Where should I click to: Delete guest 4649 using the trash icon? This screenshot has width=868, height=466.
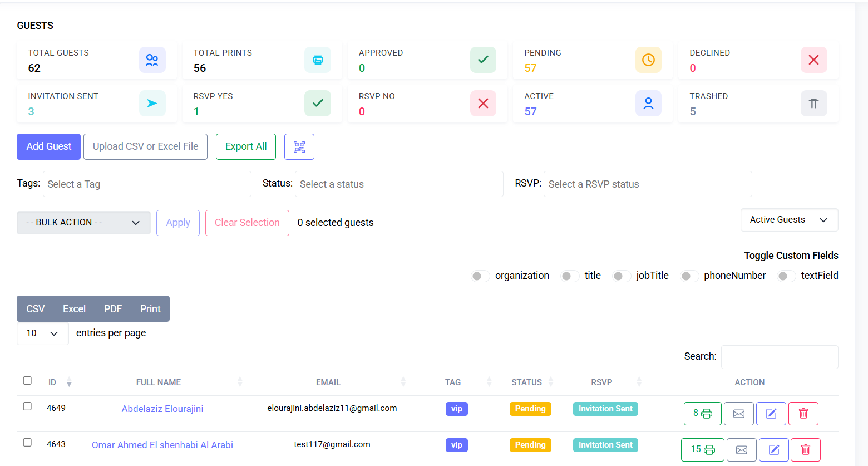pyautogui.click(x=803, y=414)
